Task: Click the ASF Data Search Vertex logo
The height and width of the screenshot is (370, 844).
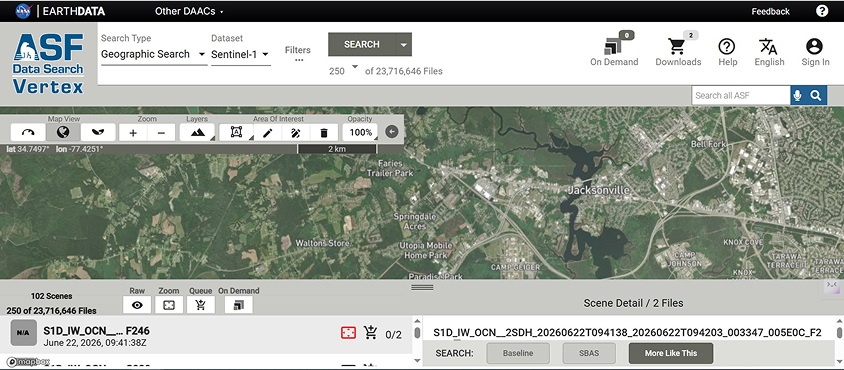Action: pyautogui.click(x=48, y=63)
